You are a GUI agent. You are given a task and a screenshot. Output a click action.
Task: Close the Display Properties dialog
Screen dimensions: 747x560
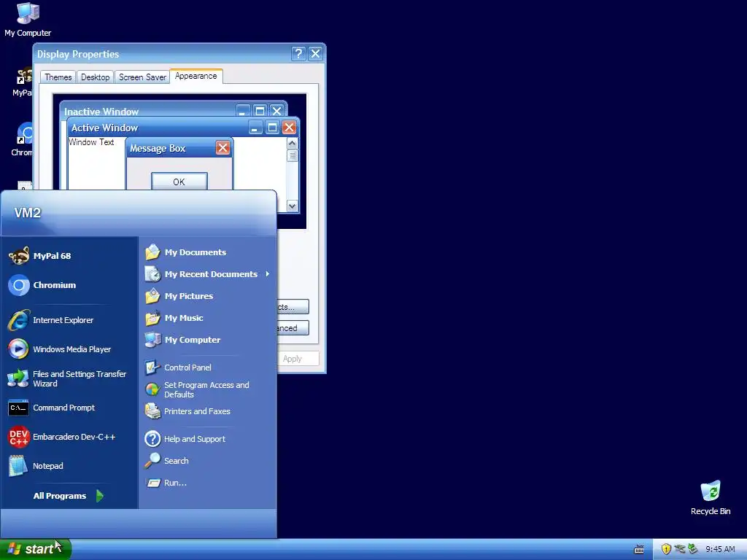tap(315, 53)
